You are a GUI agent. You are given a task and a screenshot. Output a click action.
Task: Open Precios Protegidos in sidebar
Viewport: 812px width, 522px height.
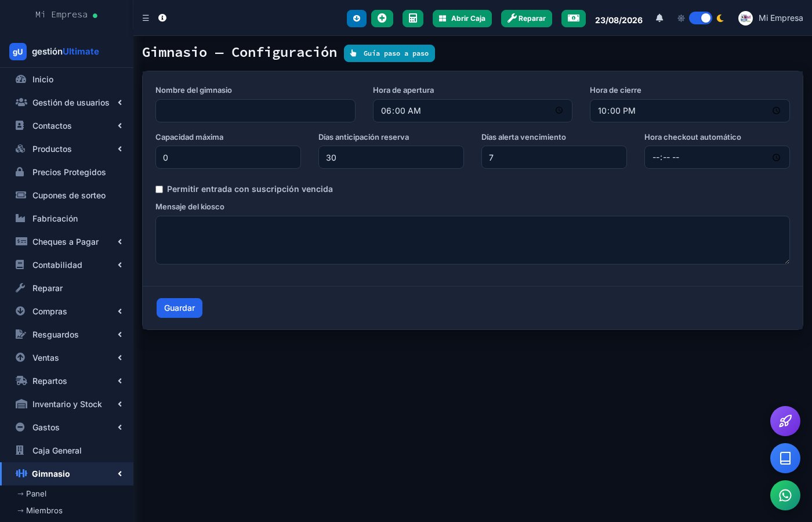67,172
